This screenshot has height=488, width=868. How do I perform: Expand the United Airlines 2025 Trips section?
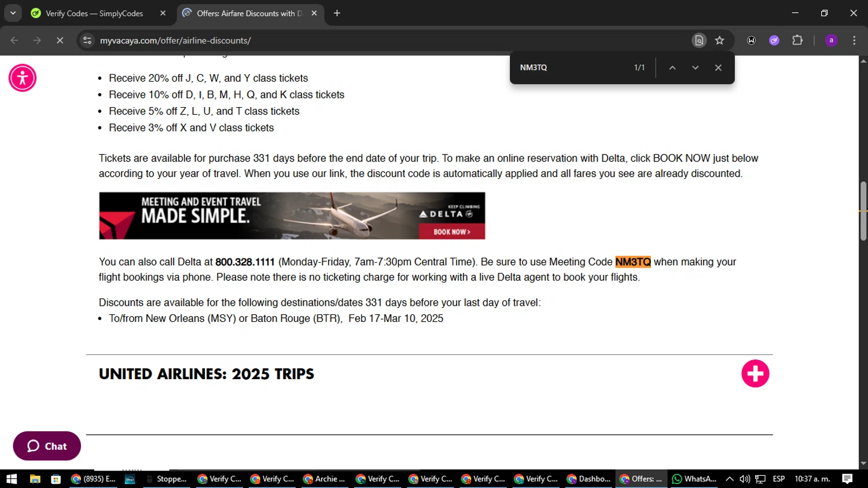tap(755, 373)
